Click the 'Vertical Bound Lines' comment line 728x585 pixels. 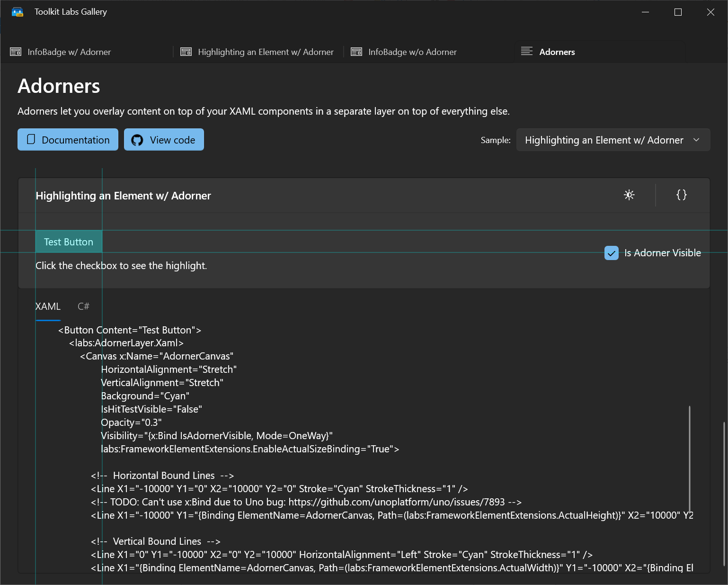[156, 541]
